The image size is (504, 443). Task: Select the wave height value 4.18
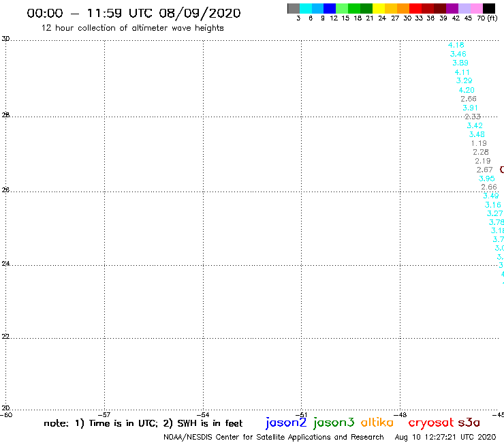point(456,45)
